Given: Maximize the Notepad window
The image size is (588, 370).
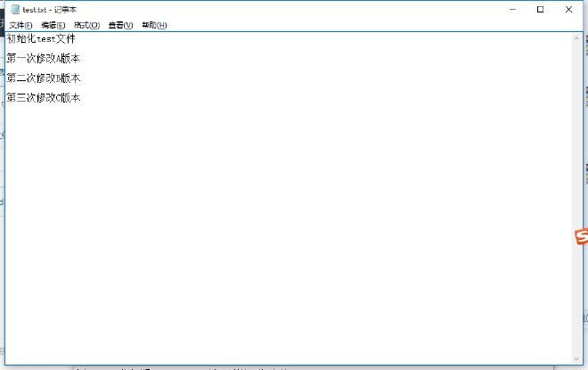Looking at the screenshot, I should point(541,9).
